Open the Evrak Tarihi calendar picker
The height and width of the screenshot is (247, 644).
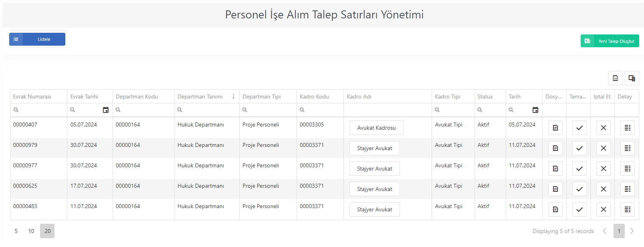tap(106, 110)
